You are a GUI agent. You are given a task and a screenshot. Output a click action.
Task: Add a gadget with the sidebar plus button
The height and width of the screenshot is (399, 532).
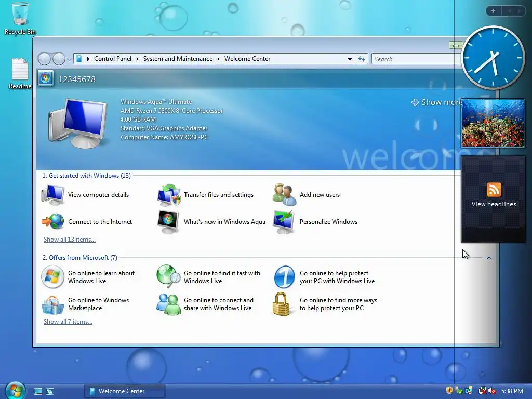click(493, 11)
